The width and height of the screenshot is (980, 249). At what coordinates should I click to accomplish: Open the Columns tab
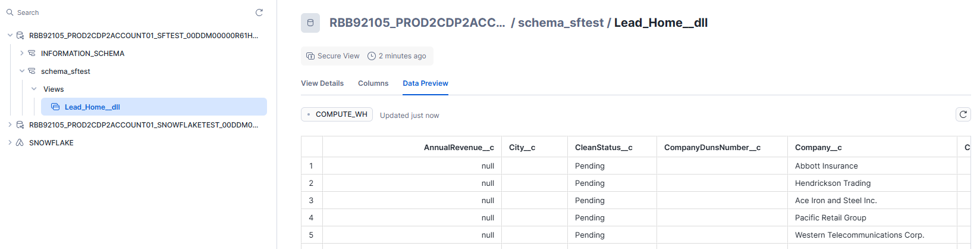[373, 83]
